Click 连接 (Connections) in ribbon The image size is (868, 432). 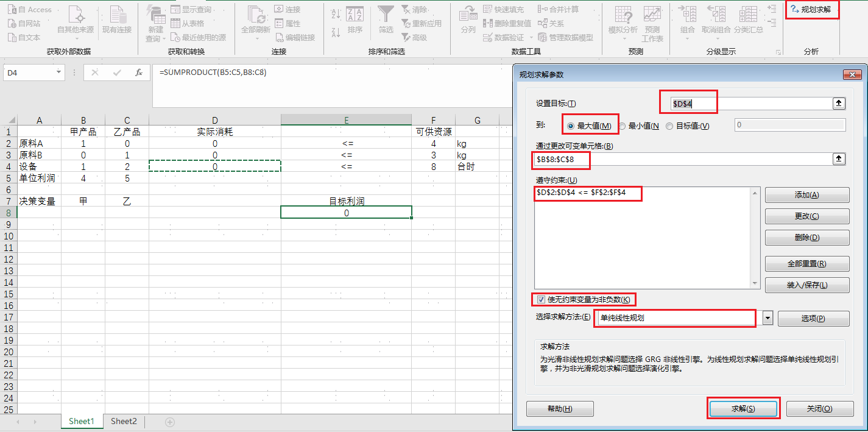[x=287, y=10]
